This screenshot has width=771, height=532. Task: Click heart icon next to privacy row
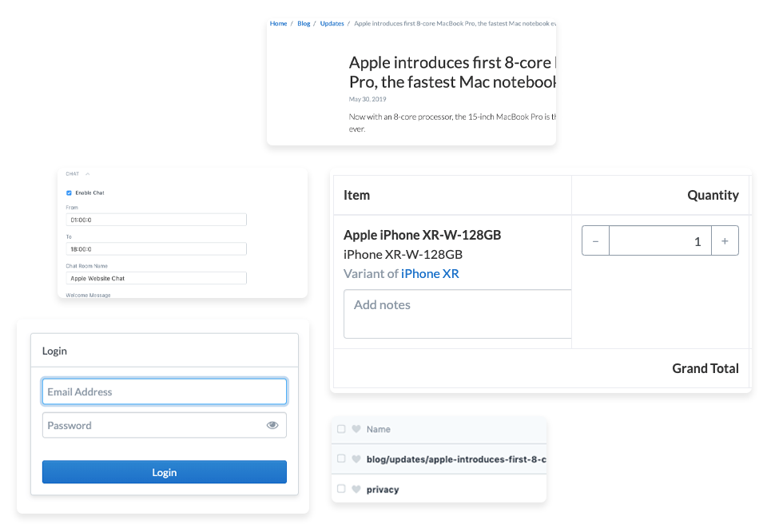[x=356, y=489]
